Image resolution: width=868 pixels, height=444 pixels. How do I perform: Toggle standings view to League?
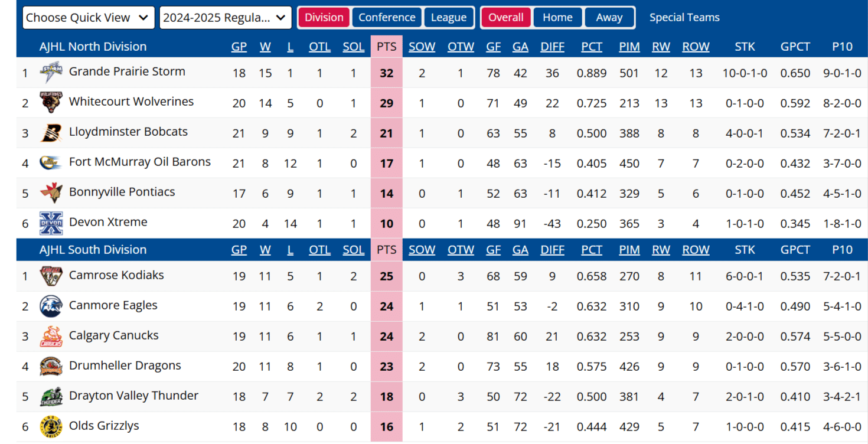[x=449, y=18]
